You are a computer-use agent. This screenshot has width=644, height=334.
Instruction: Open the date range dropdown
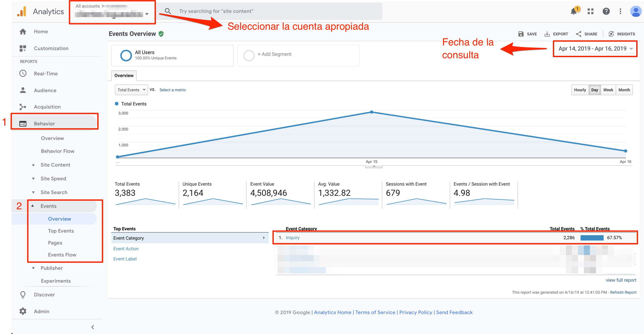point(595,49)
